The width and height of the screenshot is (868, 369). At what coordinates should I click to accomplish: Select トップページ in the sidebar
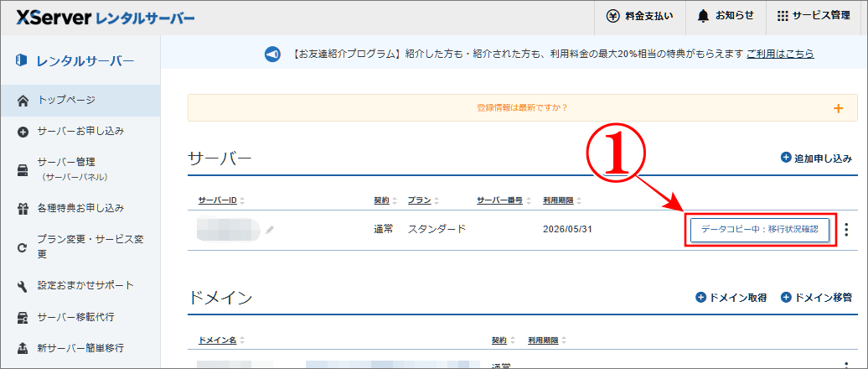point(80,101)
